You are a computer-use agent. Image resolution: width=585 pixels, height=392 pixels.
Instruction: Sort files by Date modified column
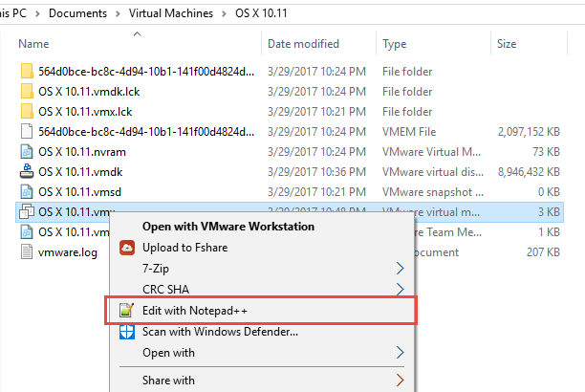click(x=305, y=44)
